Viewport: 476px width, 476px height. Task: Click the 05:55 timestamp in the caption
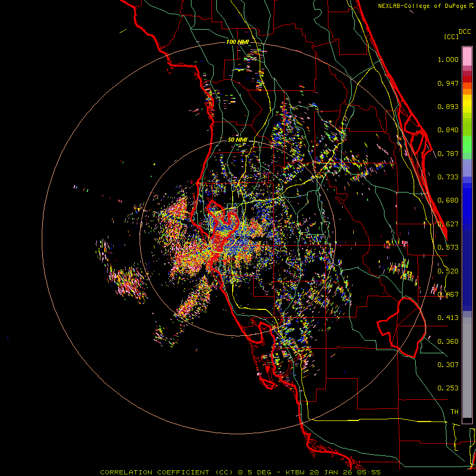point(369,472)
